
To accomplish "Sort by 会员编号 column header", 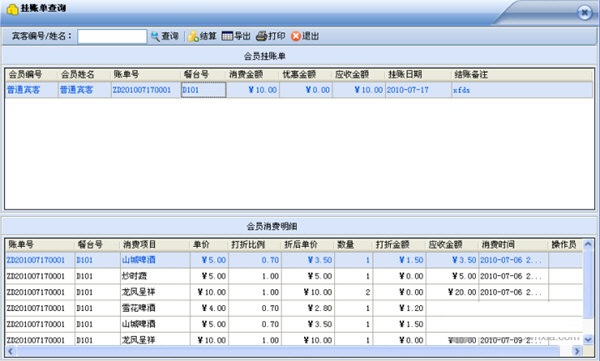I will (x=31, y=75).
